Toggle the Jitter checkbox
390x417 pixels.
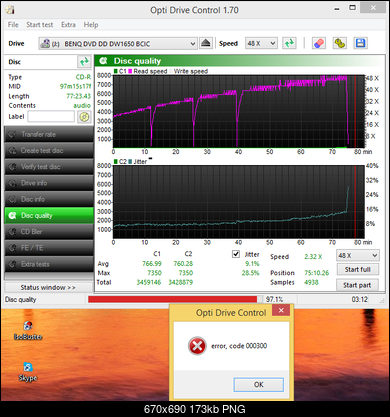click(x=236, y=254)
